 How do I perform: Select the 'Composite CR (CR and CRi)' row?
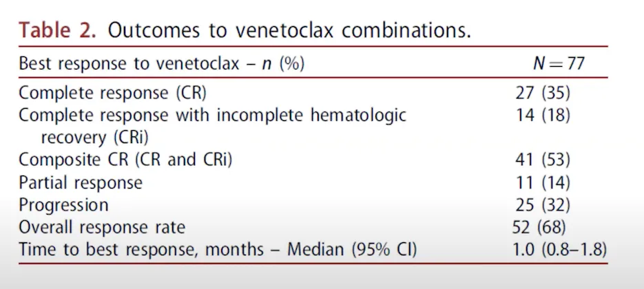point(125,160)
